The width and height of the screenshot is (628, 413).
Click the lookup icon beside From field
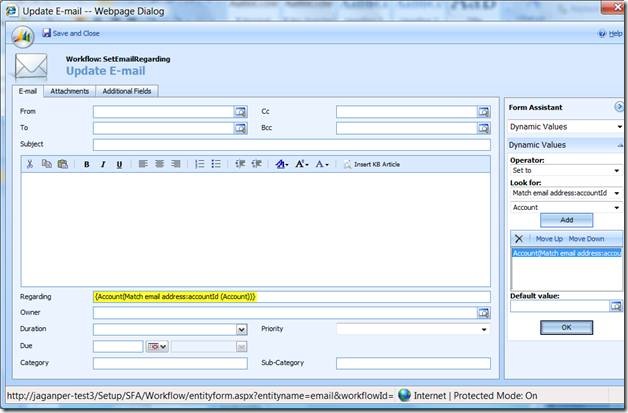coord(240,112)
